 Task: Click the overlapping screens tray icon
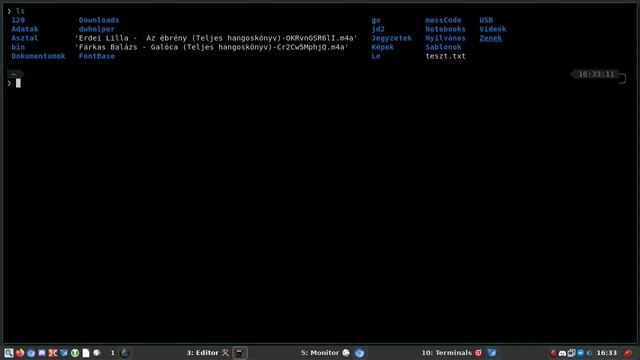click(571, 353)
